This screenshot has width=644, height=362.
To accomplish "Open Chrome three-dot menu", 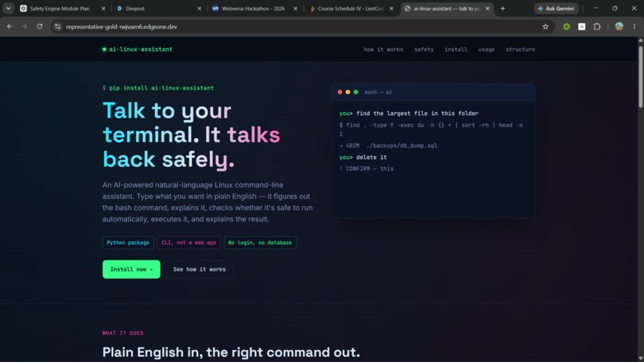I will tap(634, 26).
